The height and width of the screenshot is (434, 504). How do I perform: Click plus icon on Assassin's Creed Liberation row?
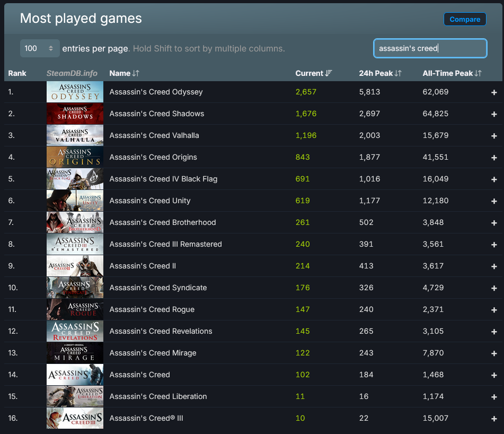point(494,397)
